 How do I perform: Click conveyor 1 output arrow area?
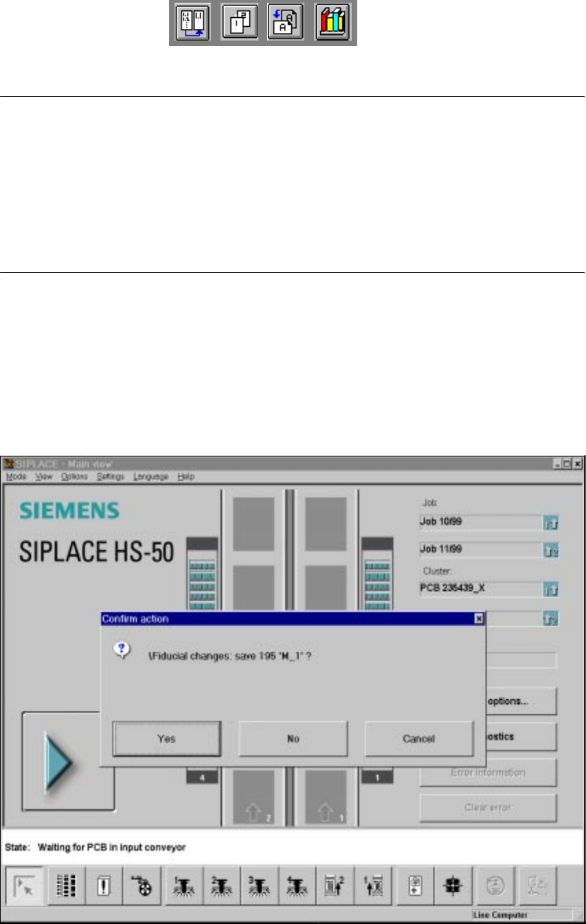[326, 797]
